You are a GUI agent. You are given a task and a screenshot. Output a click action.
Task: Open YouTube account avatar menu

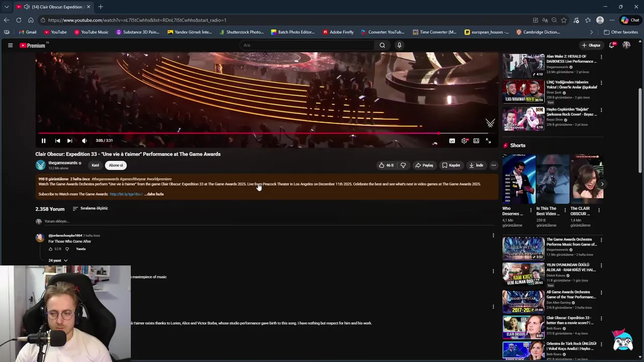[x=626, y=45]
